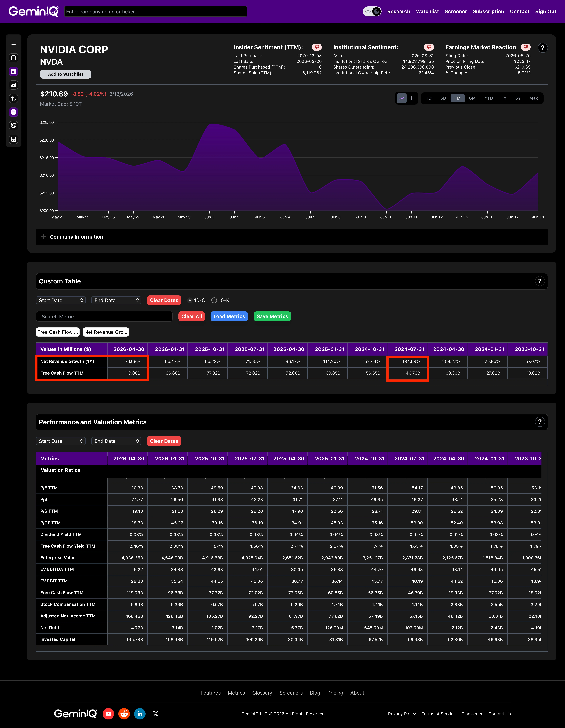Click the Clear All button
This screenshot has width=565, height=728.
pyautogui.click(x=192, y=316)
